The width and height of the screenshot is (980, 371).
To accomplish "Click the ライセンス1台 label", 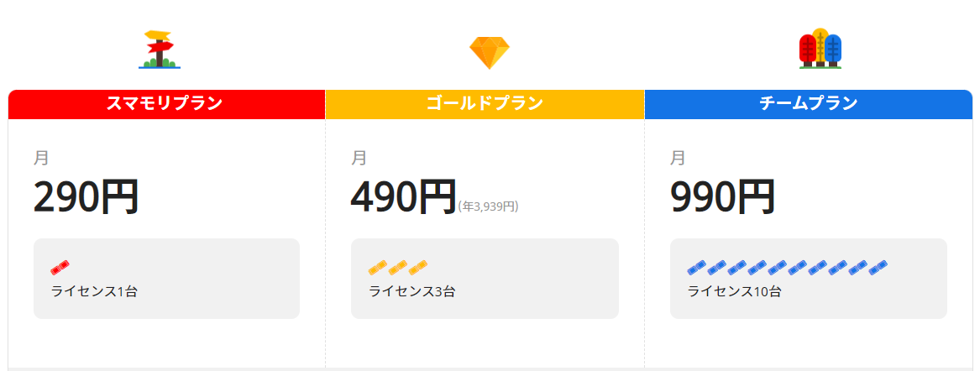I will pos(94,292).
